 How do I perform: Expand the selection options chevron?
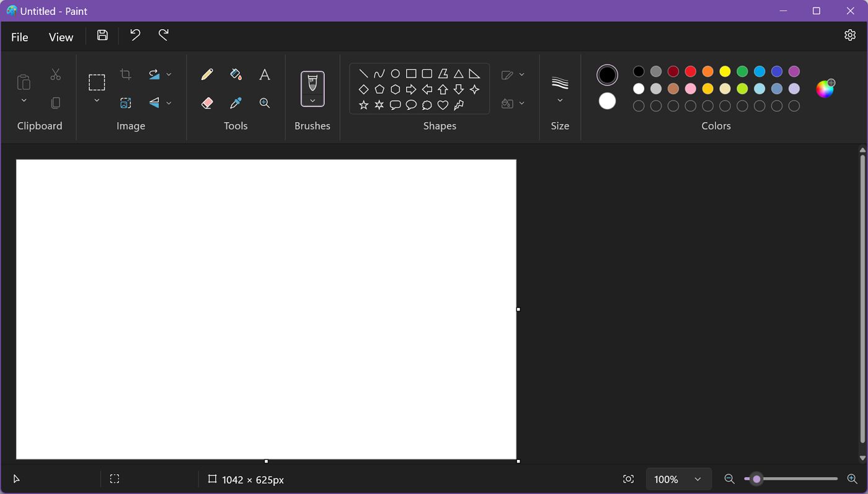click(x=97, y=100)
